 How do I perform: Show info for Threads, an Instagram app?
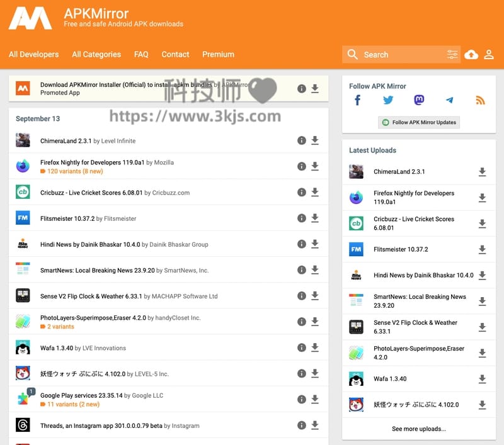[302, 425]
